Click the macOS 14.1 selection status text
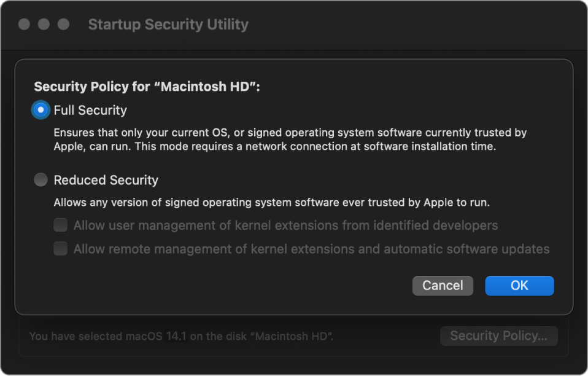Image resolution: width=588 pixels, height=376 pixels. pyautogui.click(x=182, y=336)
